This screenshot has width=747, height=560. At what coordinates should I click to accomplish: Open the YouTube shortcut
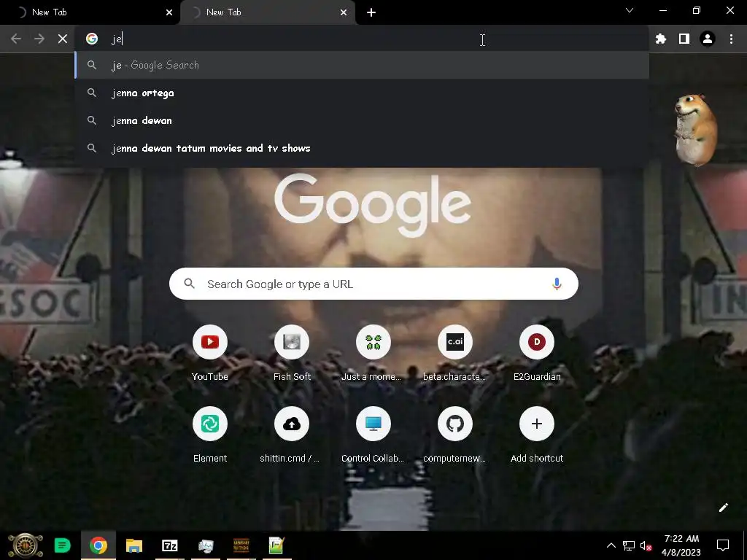209,354
